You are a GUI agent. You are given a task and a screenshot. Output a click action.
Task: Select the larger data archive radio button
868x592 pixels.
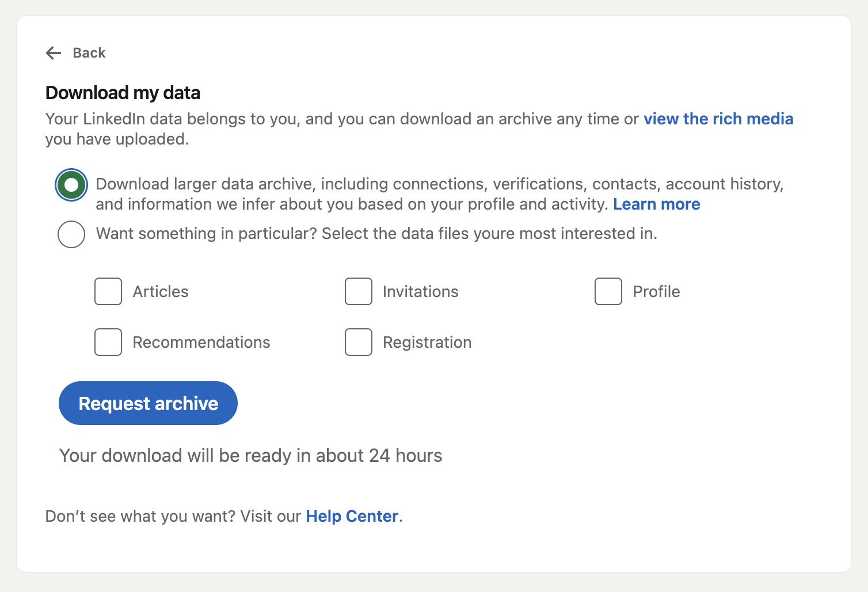click(71, 184)
